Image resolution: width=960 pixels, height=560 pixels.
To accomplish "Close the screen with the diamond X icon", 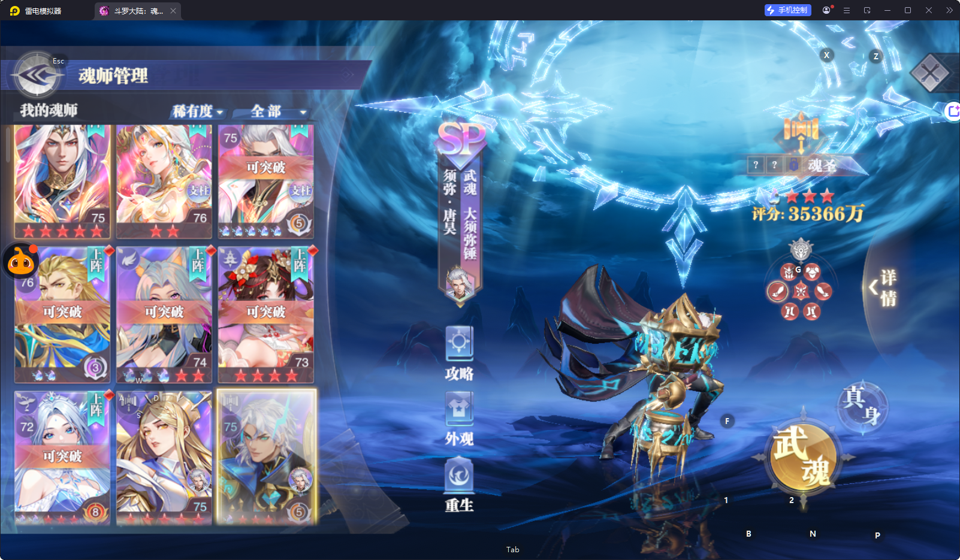I will tap(930, 73).
